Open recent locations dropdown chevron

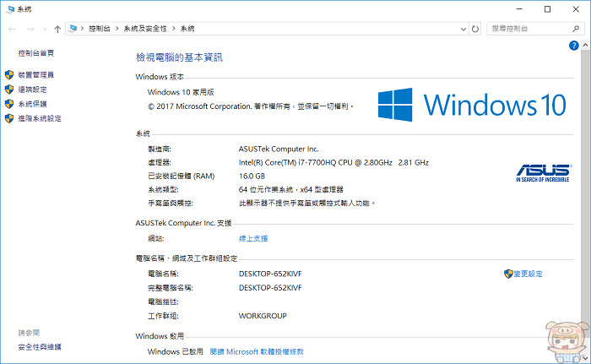point(45,29)
